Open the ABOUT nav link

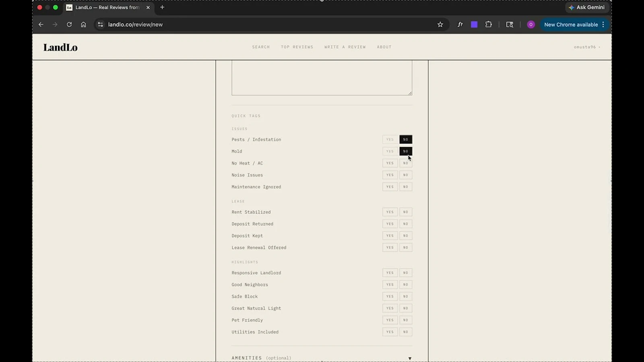pos(384,47)
